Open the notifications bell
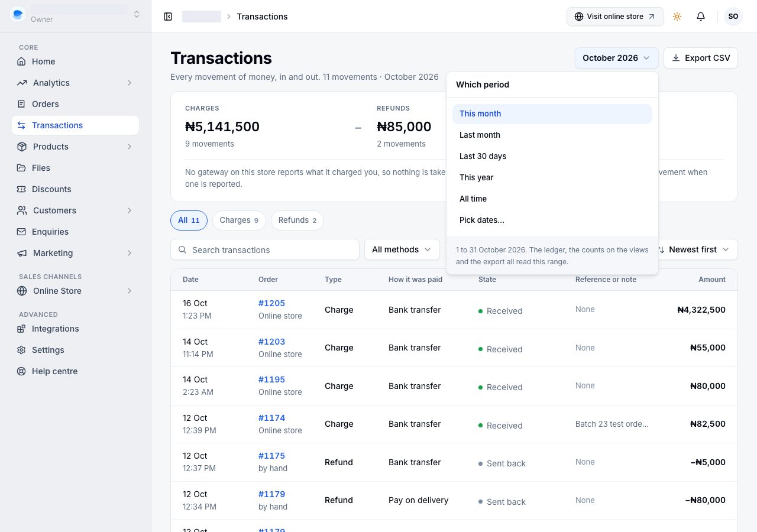 click(x=701, y=17)
